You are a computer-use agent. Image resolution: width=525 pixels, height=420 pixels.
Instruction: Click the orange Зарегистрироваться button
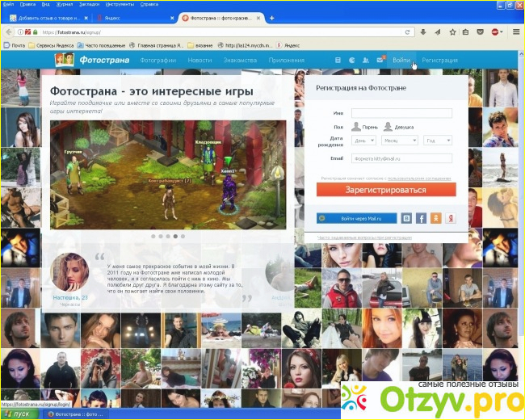tap(386, 190)
